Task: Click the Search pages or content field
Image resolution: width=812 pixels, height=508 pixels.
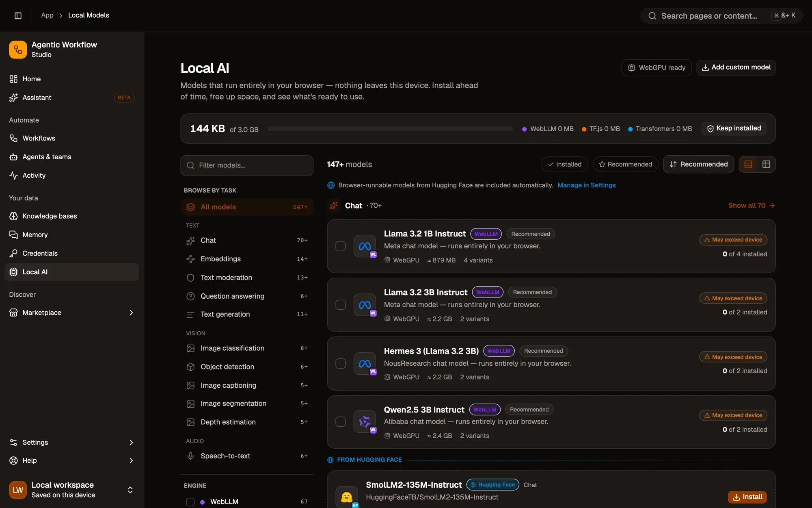Action: (721, 16)
